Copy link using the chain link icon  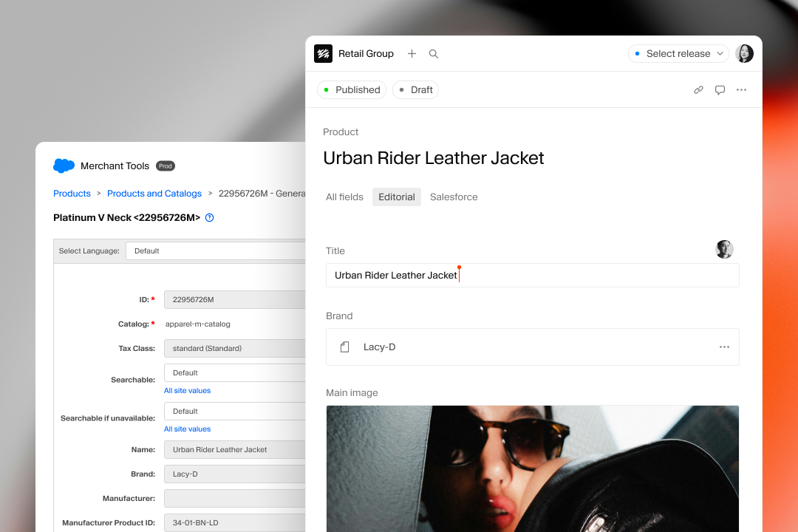point(698,89)
